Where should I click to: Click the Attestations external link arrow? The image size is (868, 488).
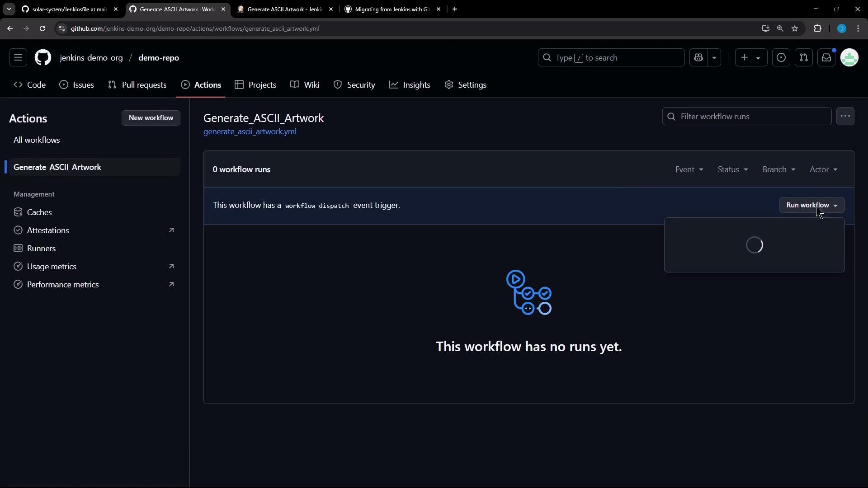[171, 230]
